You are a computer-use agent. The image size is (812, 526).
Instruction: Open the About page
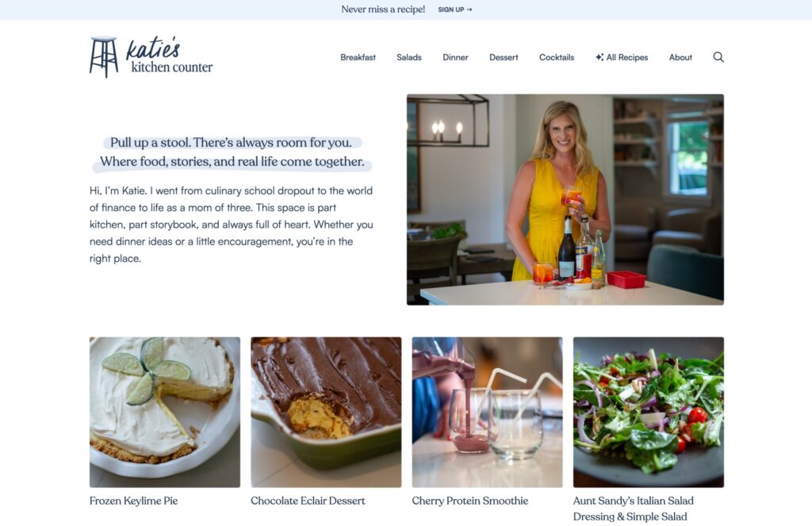680,57
